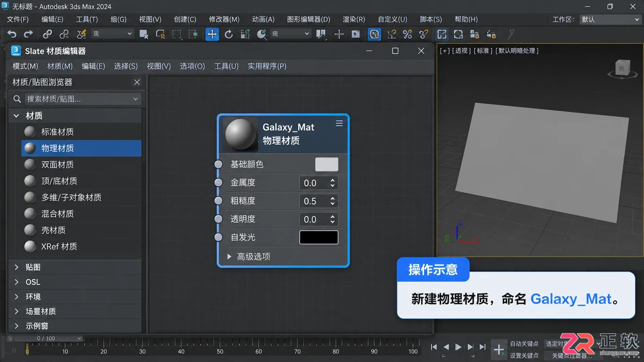Open Slate editor 实用程序(P) menu
This screenshot has height=362, width=644.
(267, 66)
